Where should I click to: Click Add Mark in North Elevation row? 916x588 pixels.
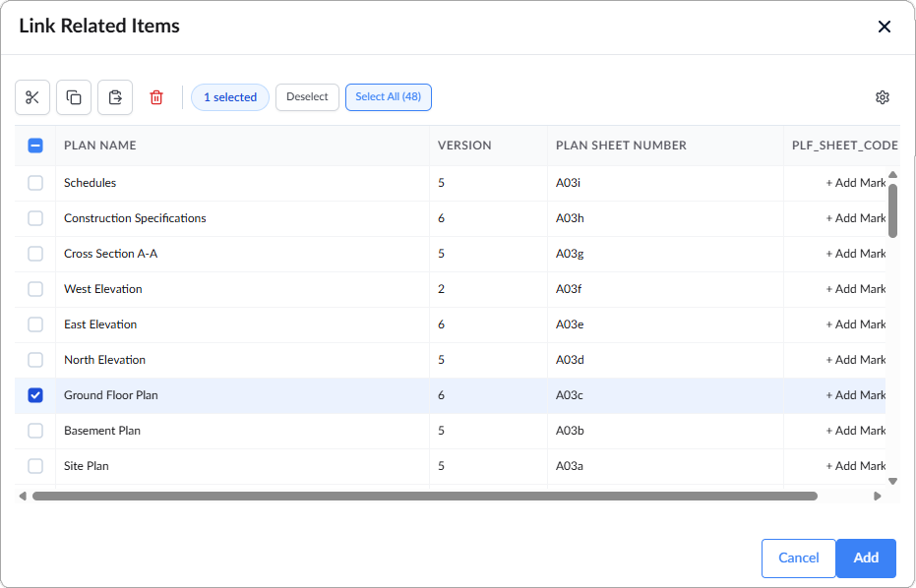856,360
